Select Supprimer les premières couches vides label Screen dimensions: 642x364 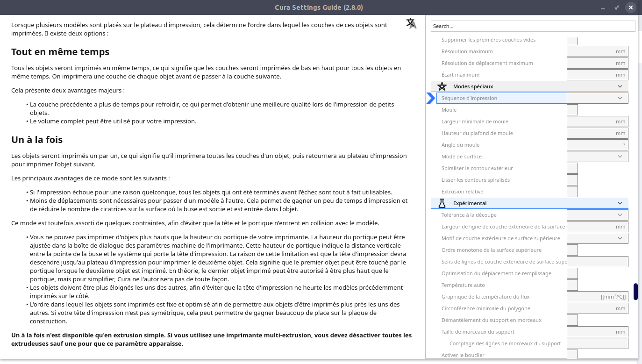[489, 40]
